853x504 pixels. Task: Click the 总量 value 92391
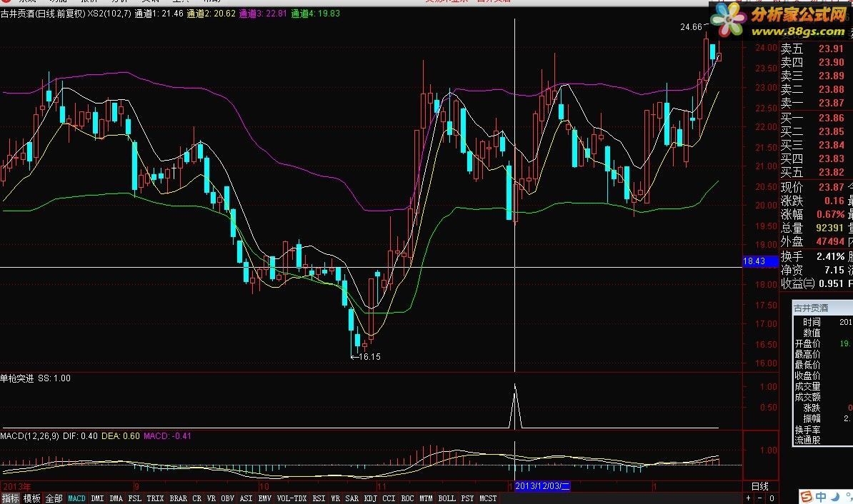829,228
